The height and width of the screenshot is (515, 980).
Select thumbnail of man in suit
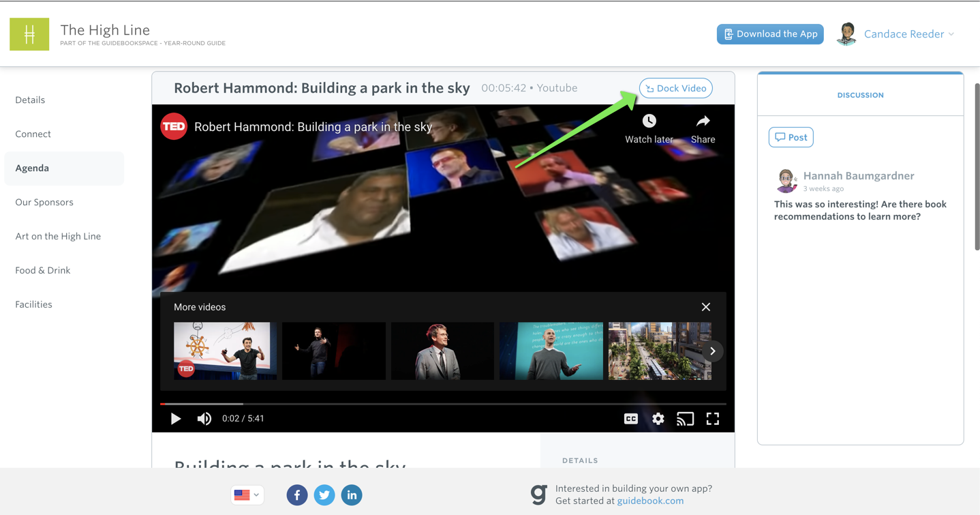pyautogui.click(x=442, y=351)
